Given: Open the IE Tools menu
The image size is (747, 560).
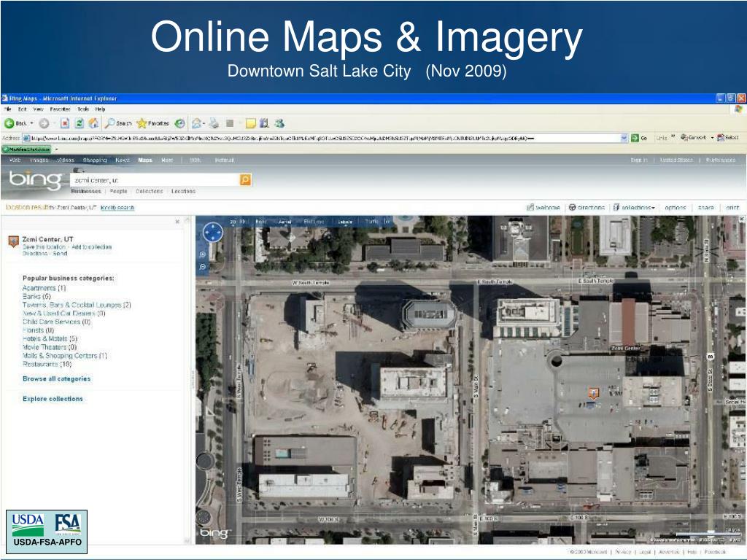Looking at the screenshot, I should [83, 109].
